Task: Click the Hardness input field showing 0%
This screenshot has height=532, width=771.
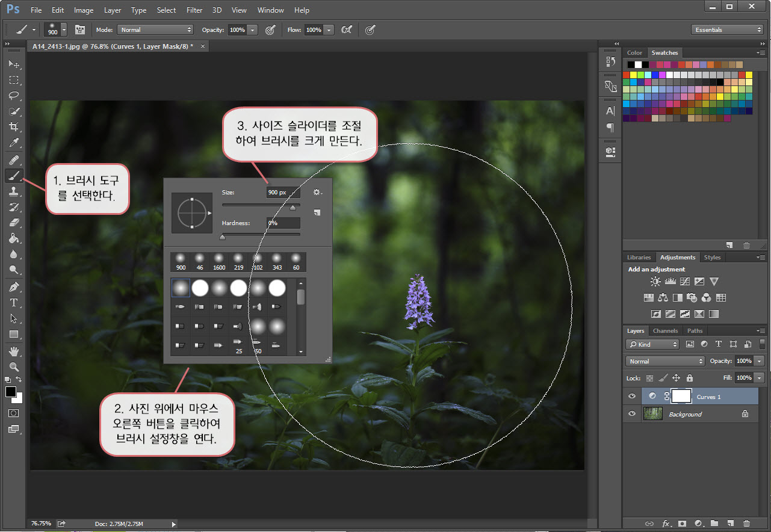Action: pyautogui.click(x=283, y=223)
